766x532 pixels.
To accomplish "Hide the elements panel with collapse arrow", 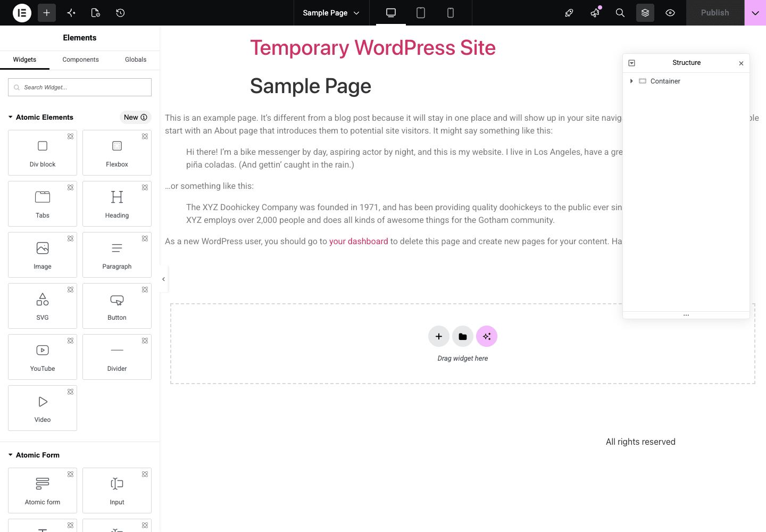I will pyautogui.click(x=164, y=279).
